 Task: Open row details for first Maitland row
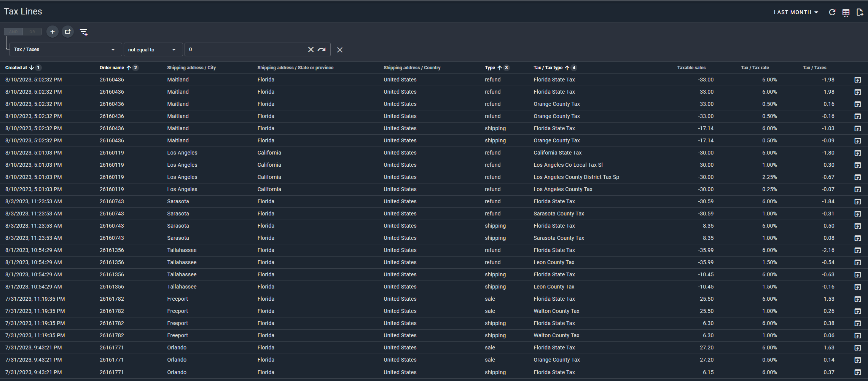(857, 80)
